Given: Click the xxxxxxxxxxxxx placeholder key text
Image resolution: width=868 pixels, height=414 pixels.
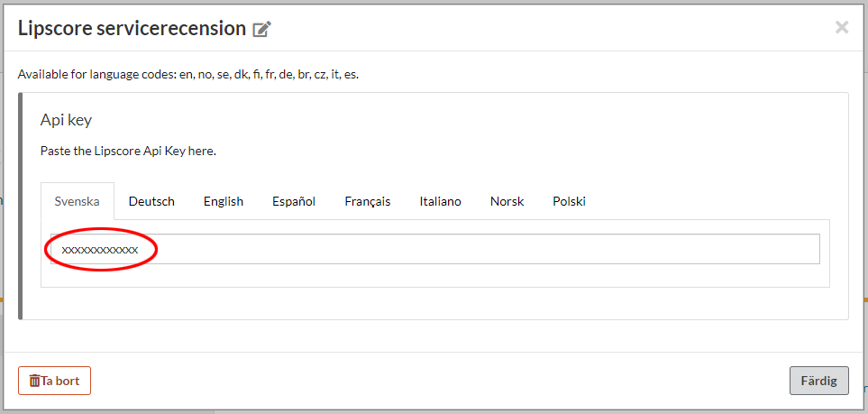Looking at the screenshot, I should pyautogui.click(x=100, y=249).
